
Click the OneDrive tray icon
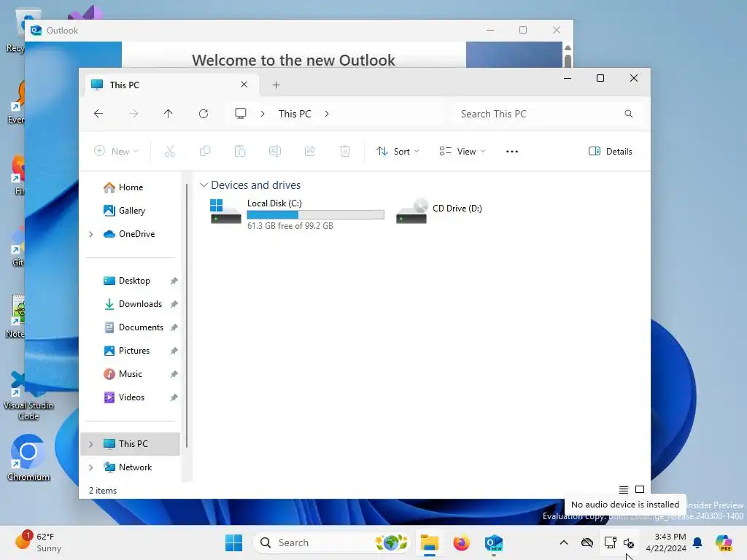587,542
